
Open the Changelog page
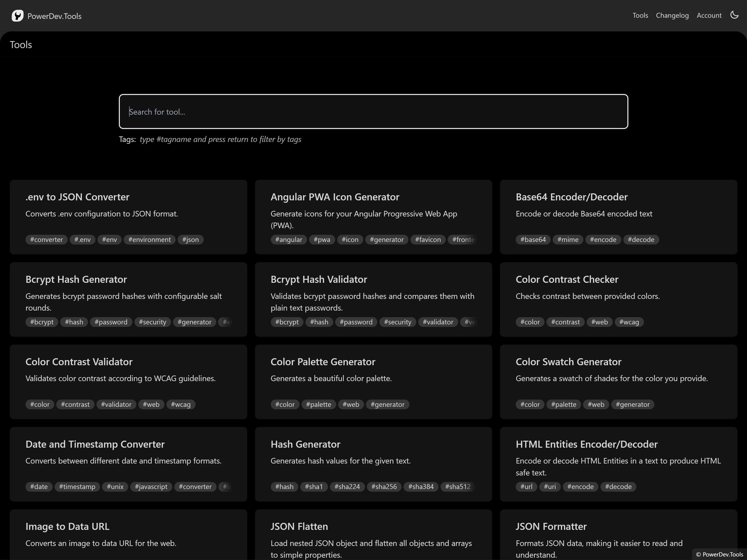point(672,15)
